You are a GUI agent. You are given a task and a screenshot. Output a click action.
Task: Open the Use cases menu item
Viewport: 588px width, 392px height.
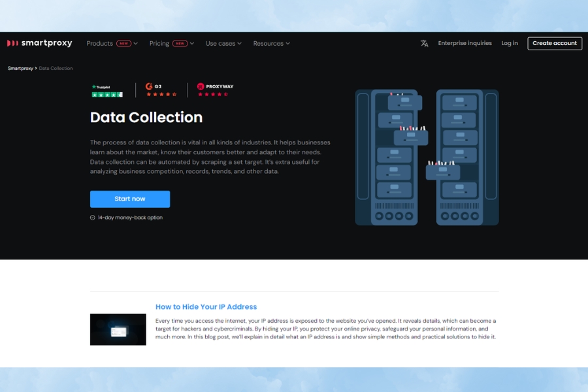(x=221, y=44)
